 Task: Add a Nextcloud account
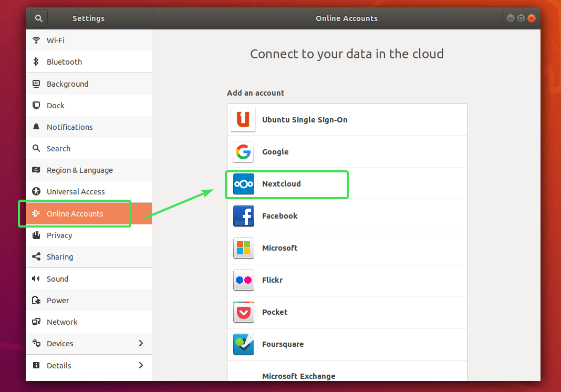pyautogui.click(x=347, y=184)
